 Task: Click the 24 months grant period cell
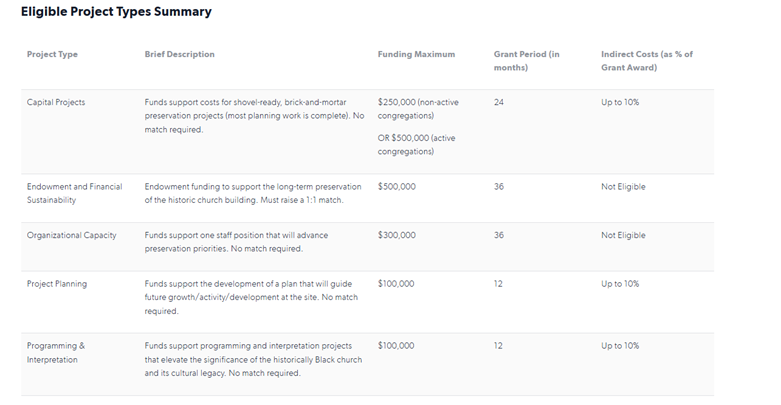(x=499, y=102)
